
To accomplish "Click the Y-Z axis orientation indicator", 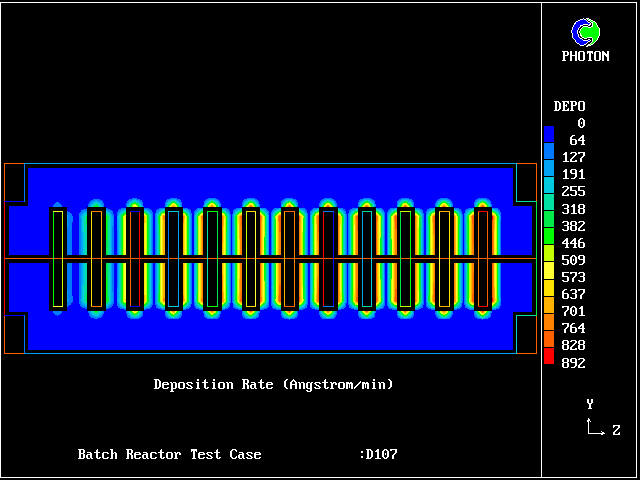I will coord(597,420).
